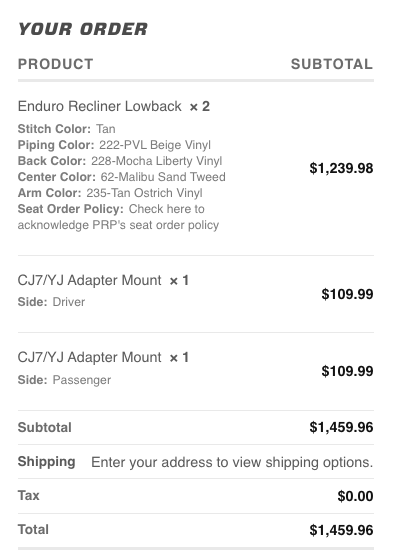
Task: Click the Passenger mount $109.99 price
Action: (x=347, y=371)
